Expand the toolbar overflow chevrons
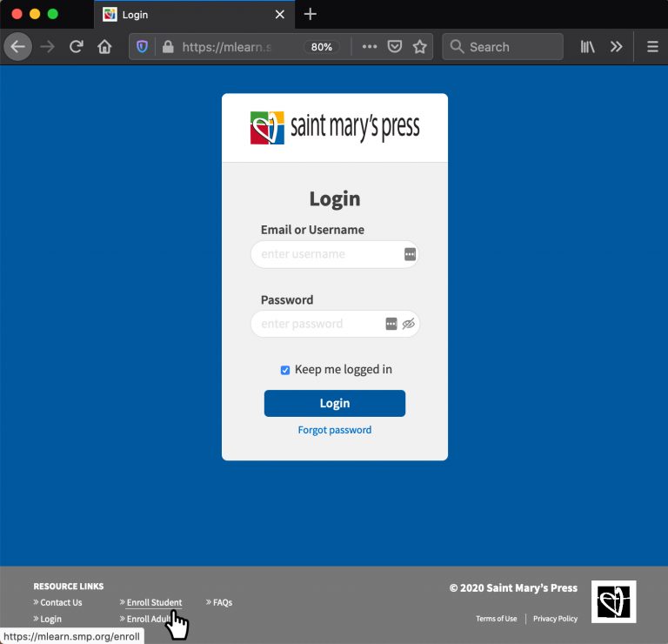This screenshot has width=668, height=644. tap(617, 47)
